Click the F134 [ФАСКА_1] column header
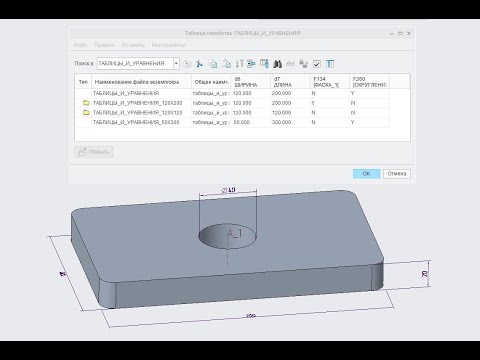Viewport: 480px width, 360px height. coord(330,82)
